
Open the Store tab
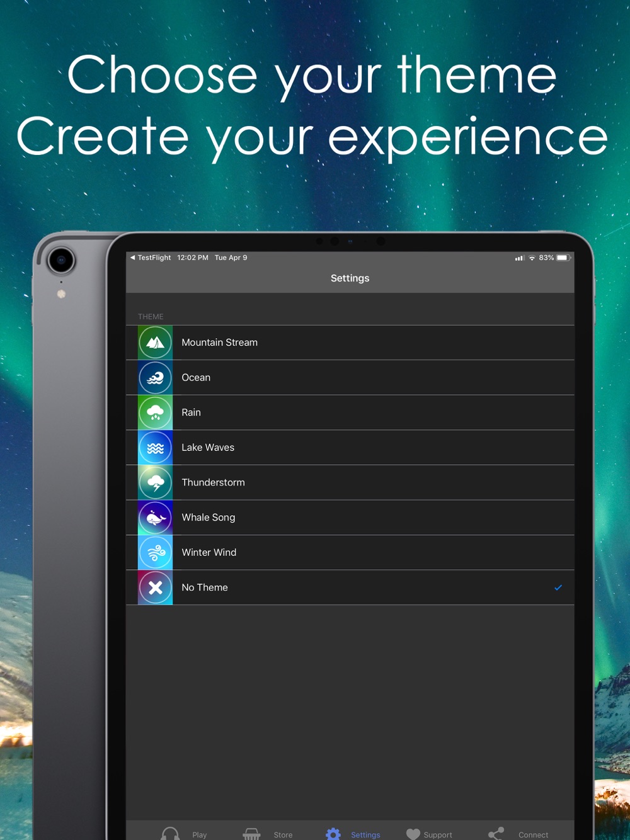coord(268,834)
